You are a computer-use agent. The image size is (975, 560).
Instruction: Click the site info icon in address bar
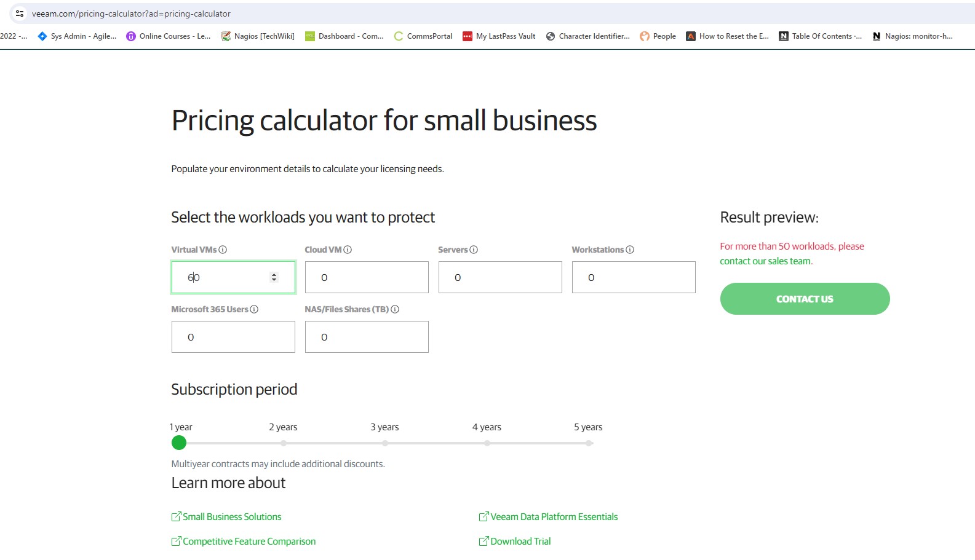coord(20,14)
